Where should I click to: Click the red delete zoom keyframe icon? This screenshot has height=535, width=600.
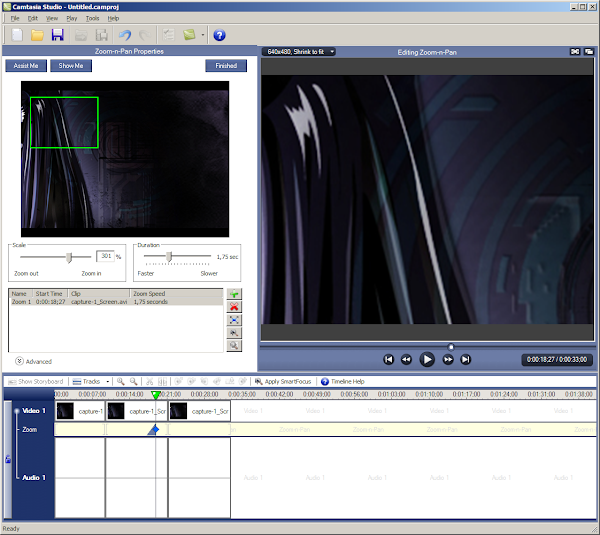tap(233, 308)
